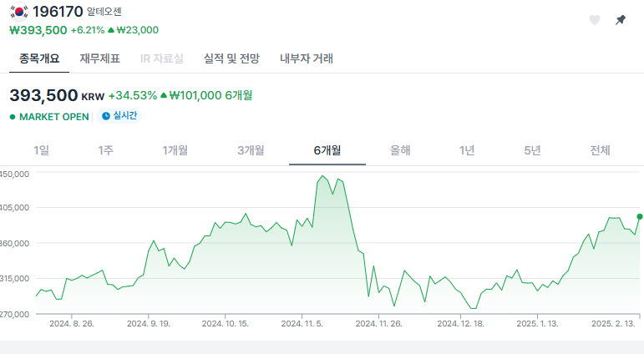Switch chart to 1개월 range
644x354 pixels.
(175, 150)
